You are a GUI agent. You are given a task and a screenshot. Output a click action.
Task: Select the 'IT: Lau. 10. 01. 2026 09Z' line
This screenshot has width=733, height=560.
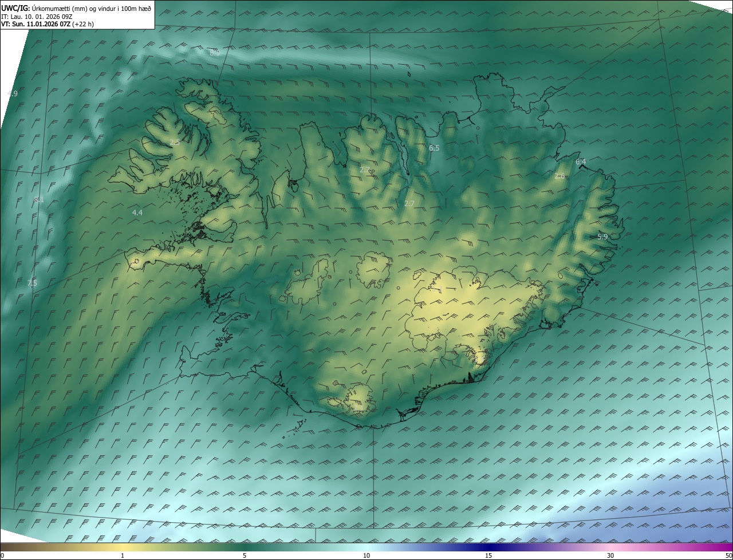coord(37,17)
